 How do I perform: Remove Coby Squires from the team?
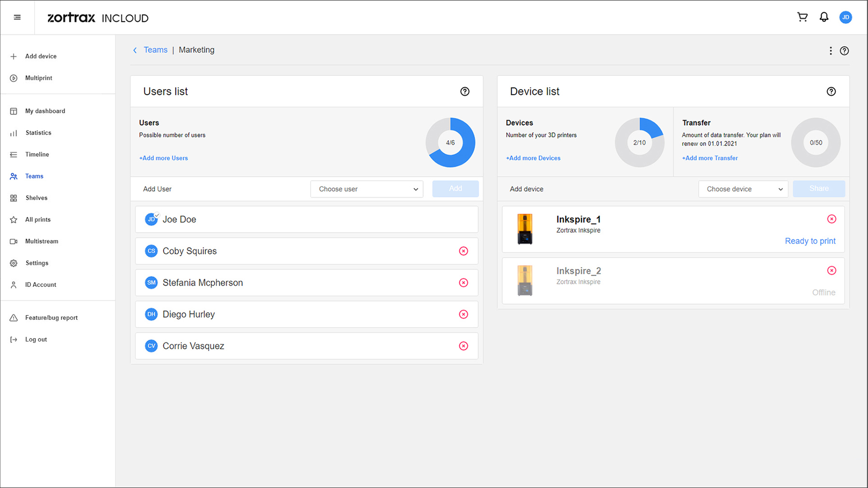[x=463, y=251]
